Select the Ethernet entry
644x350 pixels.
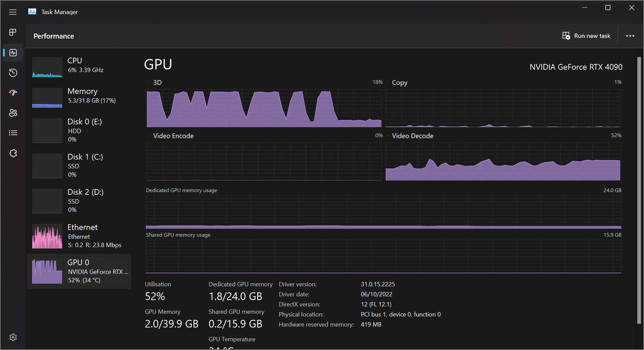[79, 236]
